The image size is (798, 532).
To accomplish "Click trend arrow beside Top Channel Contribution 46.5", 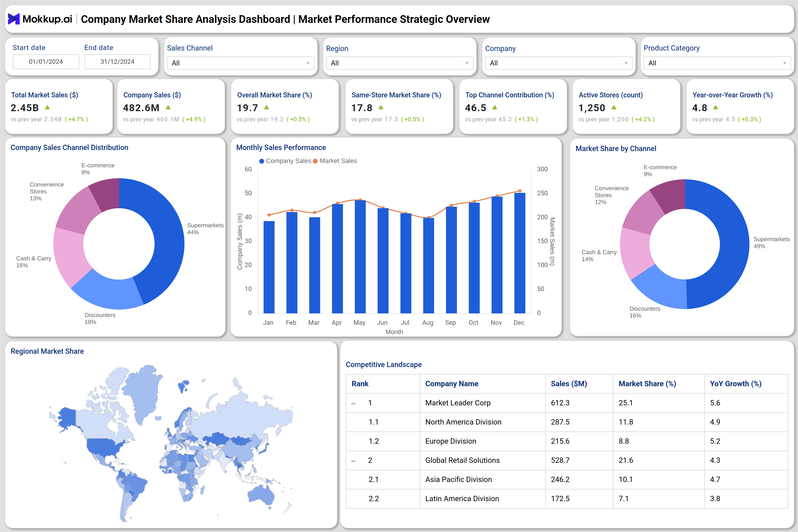I will [495, 107].
